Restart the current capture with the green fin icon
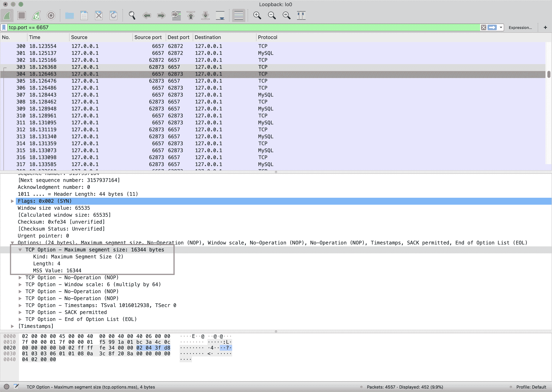This screenshot has height=392, width=552. coord(36,16)
